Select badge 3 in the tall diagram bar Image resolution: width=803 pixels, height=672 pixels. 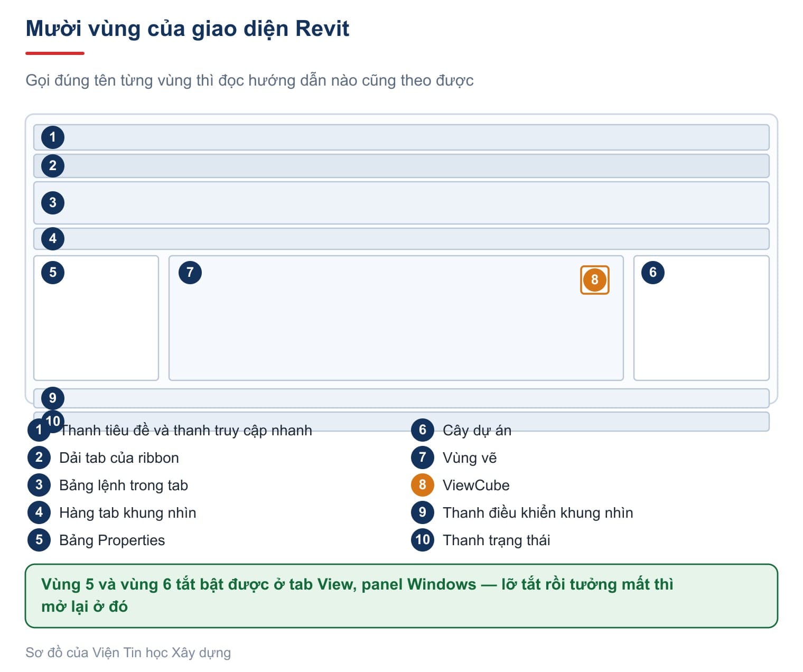[52, 203]
